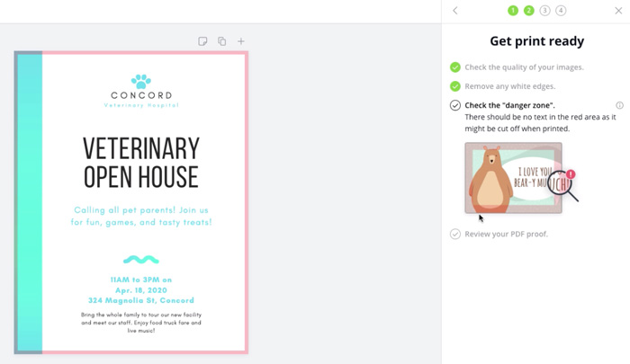Go to step 4 in progress indicator
Image resolution: width=630 pixels, height=364 pixels.
click(561, 11)
